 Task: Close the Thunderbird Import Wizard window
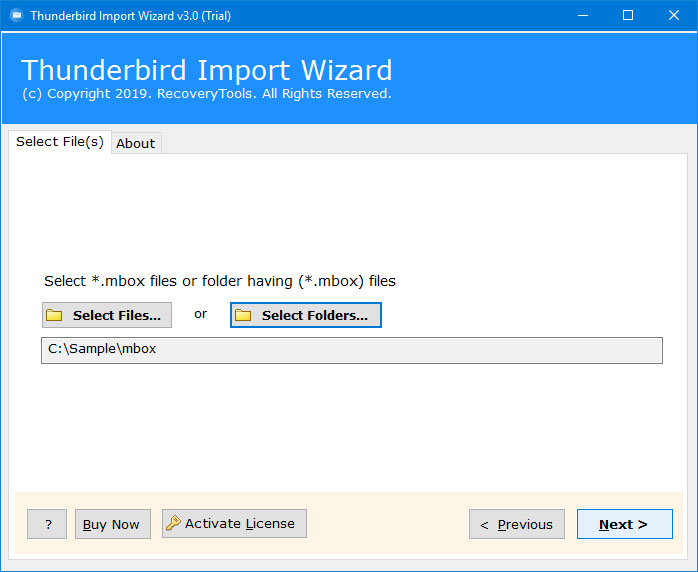coord(674,16)
